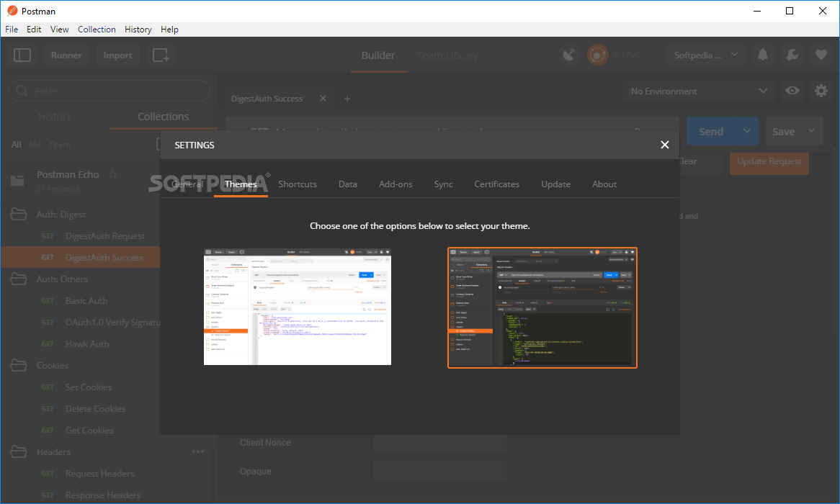Add a new request tab with plus

347,99
